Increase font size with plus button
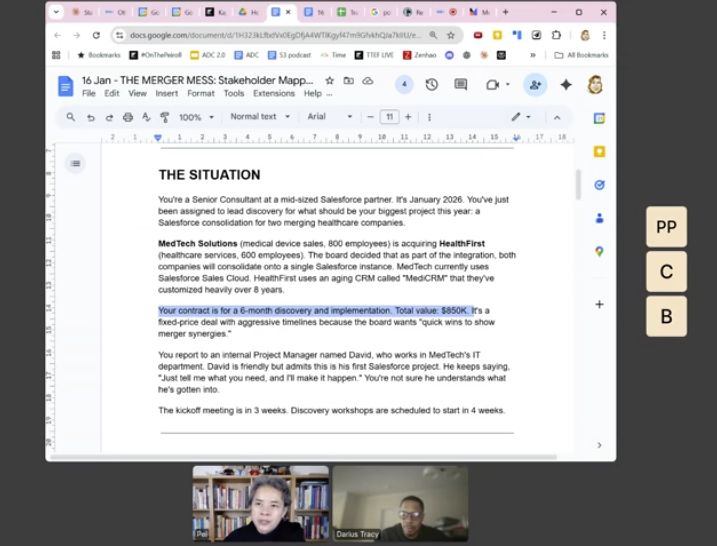717x546 pixels. [x=408, y=117]
